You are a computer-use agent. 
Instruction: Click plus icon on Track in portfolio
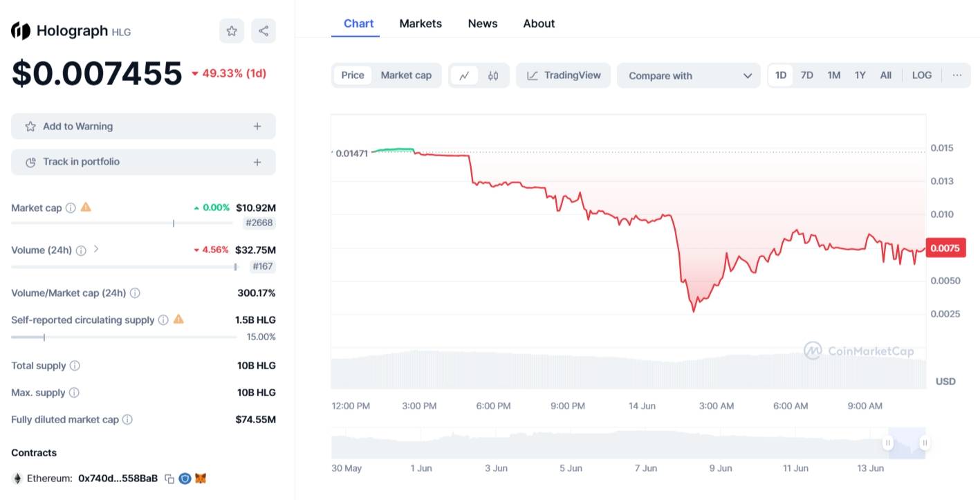click(257, 162)
